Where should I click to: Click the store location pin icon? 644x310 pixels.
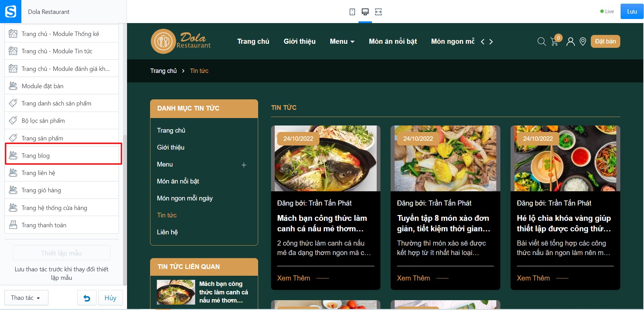pyautogui.click(x=583, y=41)
